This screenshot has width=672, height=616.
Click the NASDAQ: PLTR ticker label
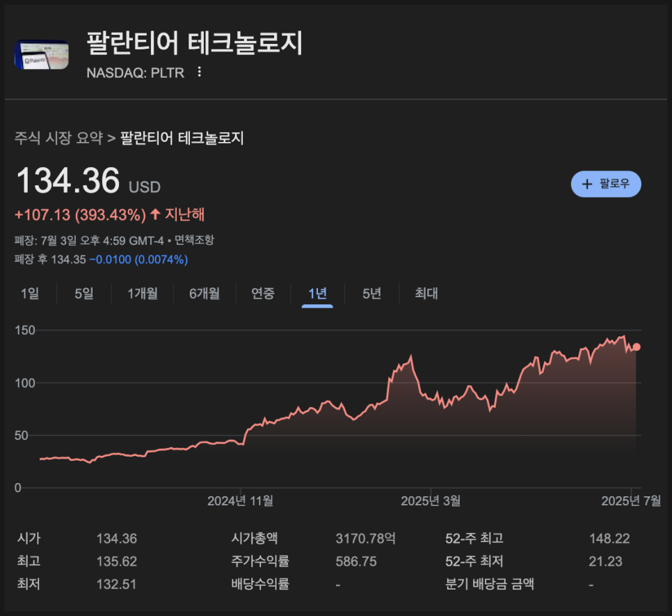136,73
